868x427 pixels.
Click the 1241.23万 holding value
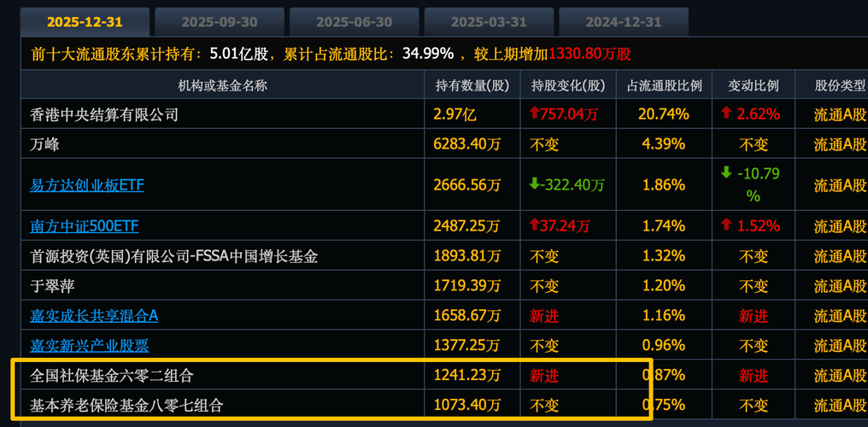click(467, 376)
